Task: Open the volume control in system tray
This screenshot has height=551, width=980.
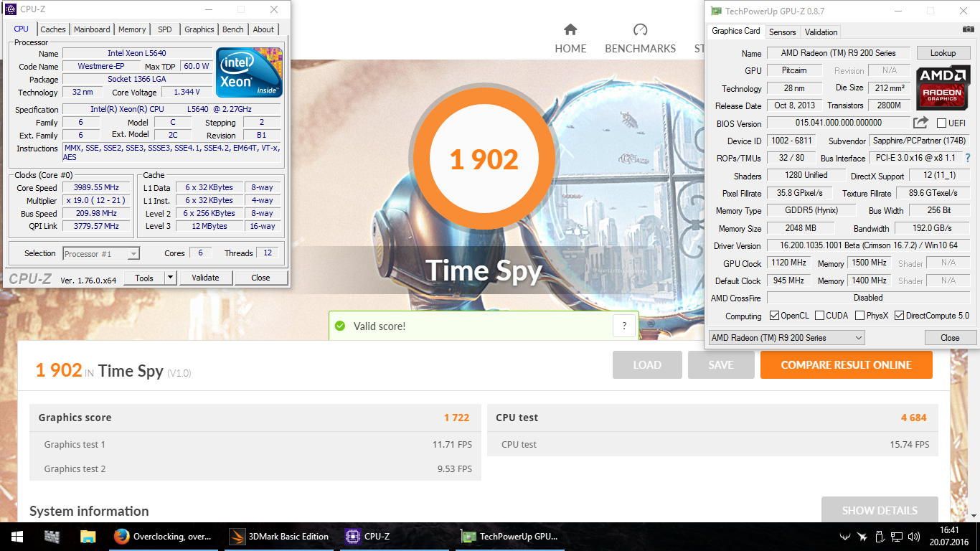Action: click(915, 537)
